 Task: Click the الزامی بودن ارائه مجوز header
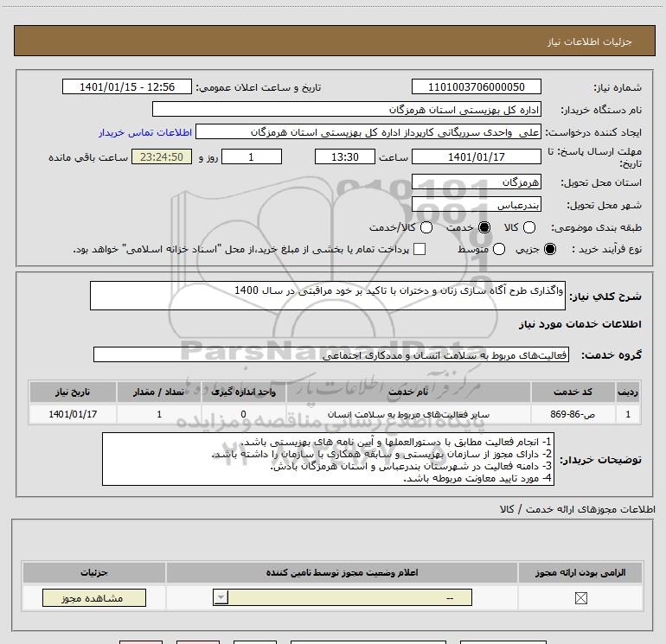point(580,572)
